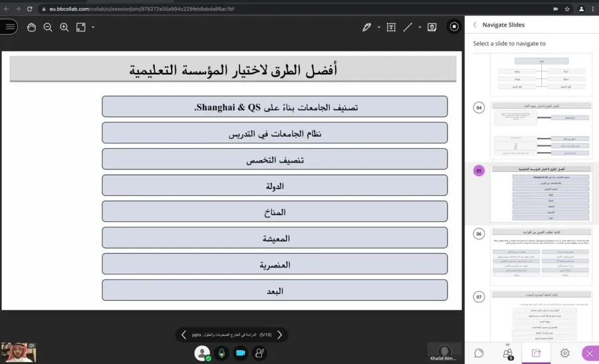
Task: Choose the text annotation tool
Action: (x=391, y=27)
